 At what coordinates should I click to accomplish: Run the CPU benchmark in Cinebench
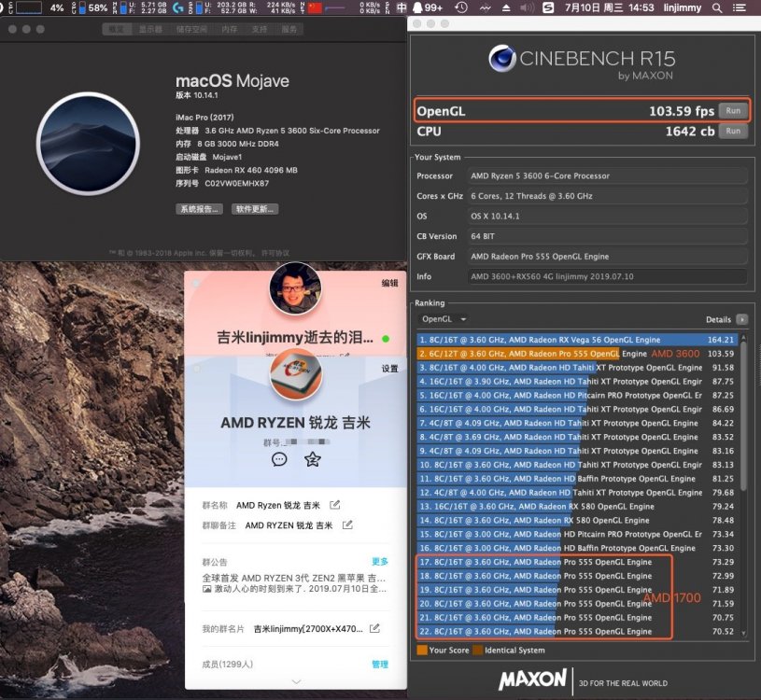click(x=733, y=131)
